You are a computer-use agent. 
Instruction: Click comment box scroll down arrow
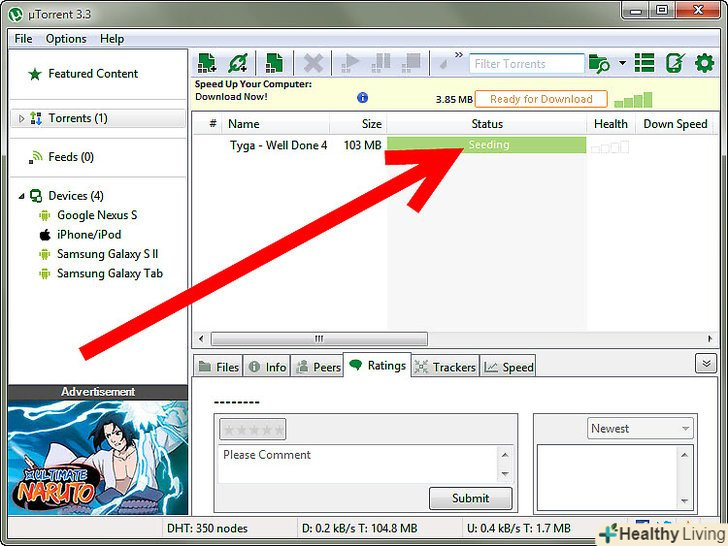coord(505,474)
